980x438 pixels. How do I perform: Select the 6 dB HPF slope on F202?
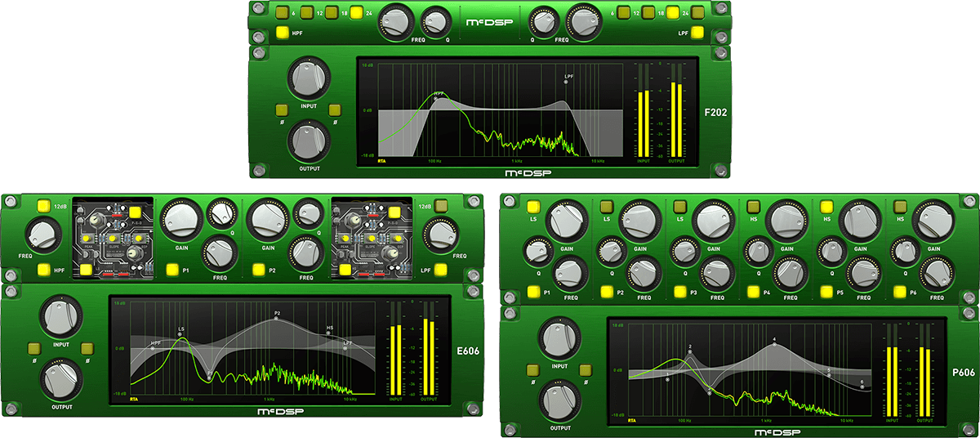pyautogui.click(x=283, y=12)
